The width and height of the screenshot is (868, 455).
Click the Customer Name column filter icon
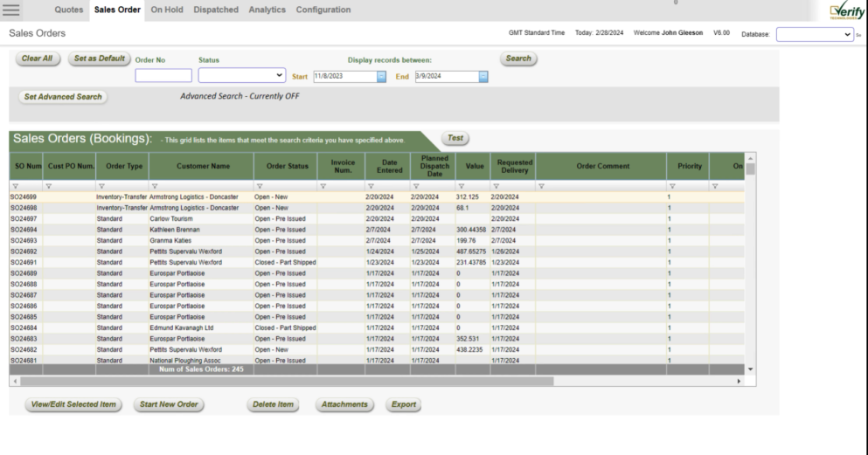click(155, 186)
